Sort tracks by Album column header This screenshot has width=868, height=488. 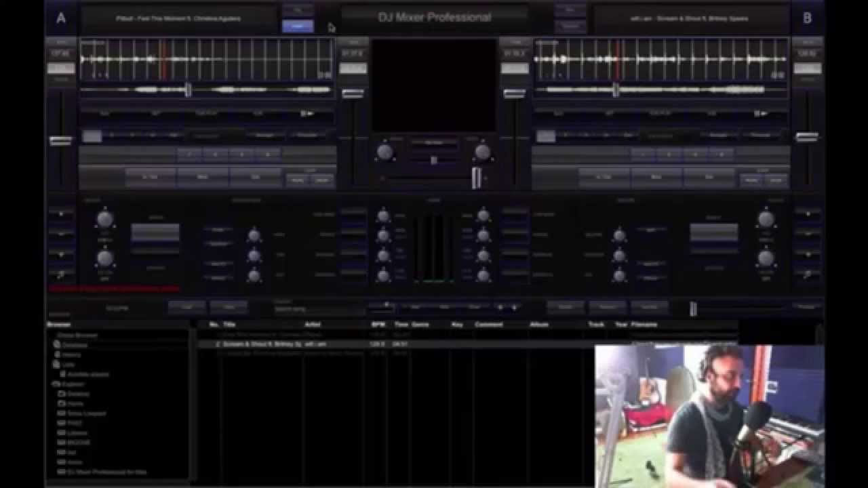pos(539,325)
